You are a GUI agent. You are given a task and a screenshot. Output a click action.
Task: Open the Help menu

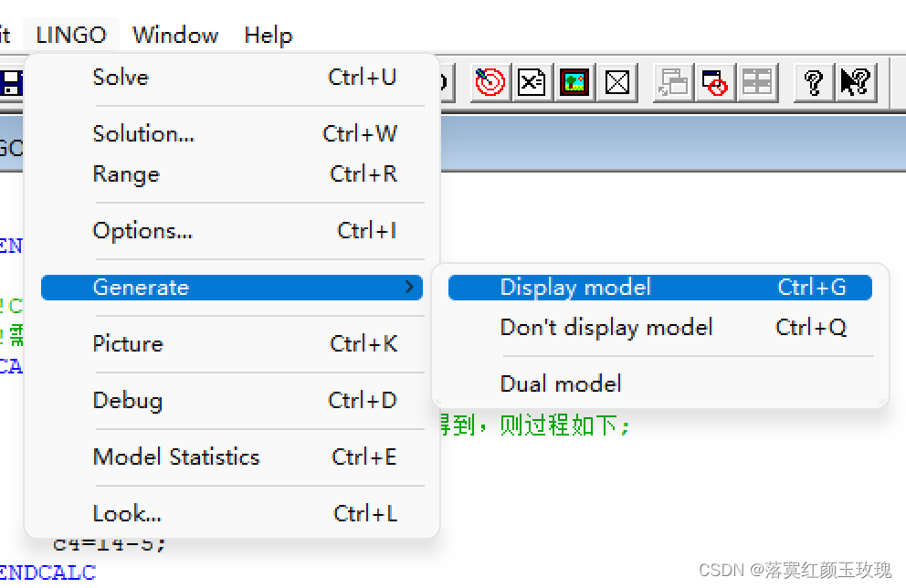(269, 35)
